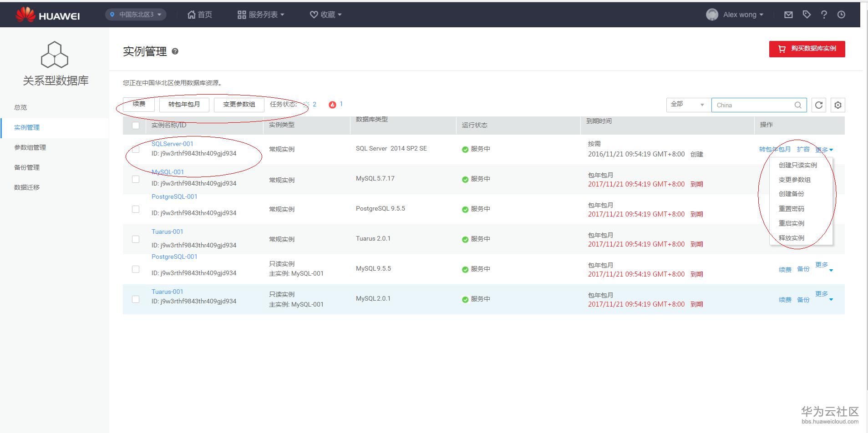Check the MySQL-001 row checkbox
Viewport: 868px width, 433px height.
click(136, 179)
